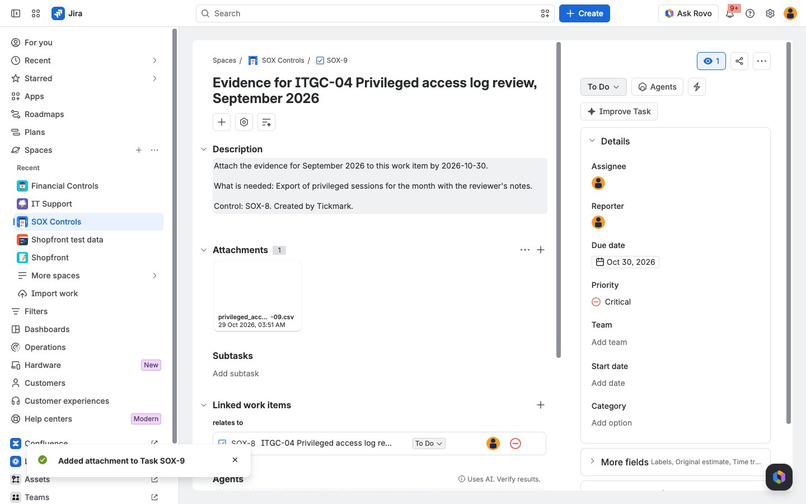Add a linked work item with the plus icon
The image size is (806, 504).
[x=540, y=405]
